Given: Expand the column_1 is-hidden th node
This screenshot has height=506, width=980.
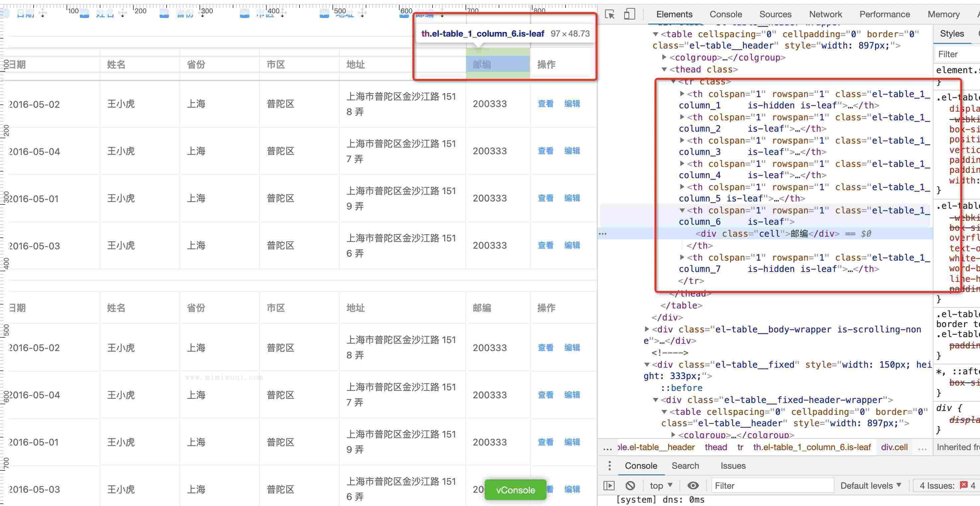Looking at the screenshot, I should click(x=682, y=93).
